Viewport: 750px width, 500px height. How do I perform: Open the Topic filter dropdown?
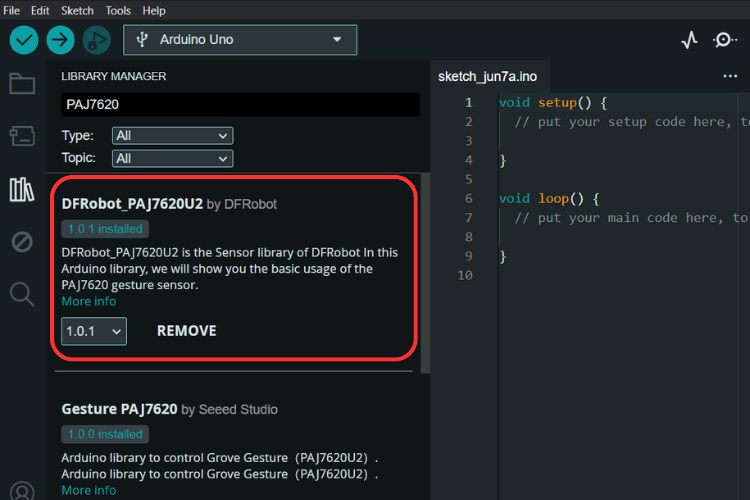[x=173, y=158]
